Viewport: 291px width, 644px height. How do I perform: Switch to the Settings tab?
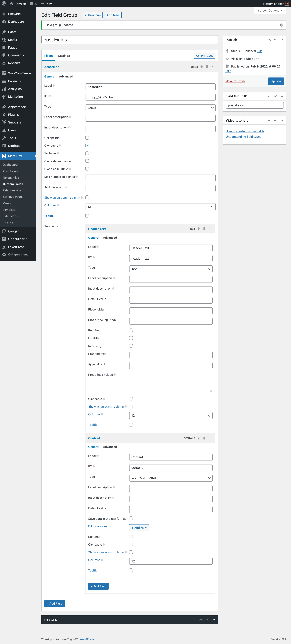point(64,56)
